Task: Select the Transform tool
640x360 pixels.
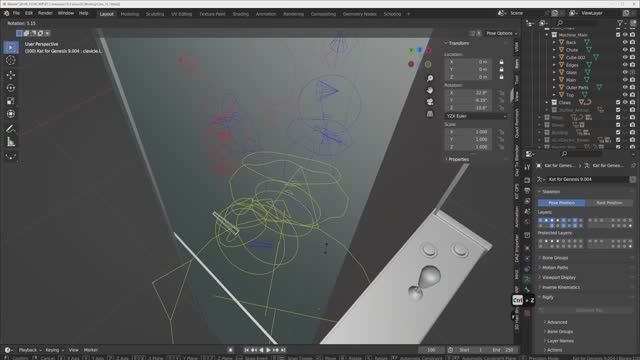Action: [11, 114]
